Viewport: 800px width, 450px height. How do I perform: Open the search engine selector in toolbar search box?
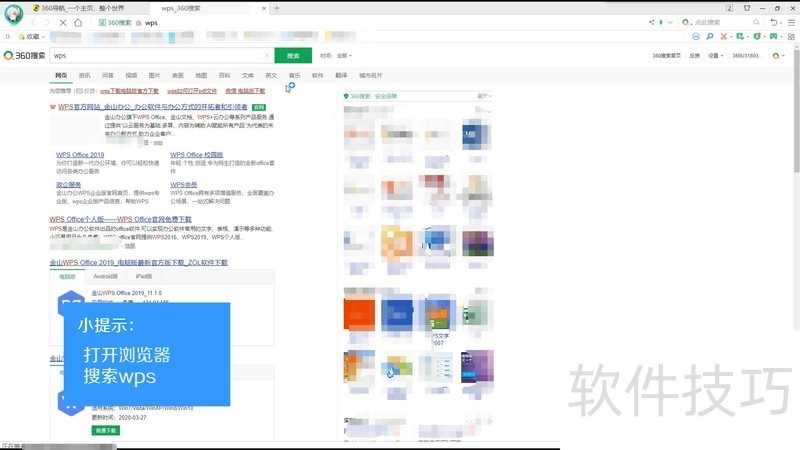(x=687, y=22)
